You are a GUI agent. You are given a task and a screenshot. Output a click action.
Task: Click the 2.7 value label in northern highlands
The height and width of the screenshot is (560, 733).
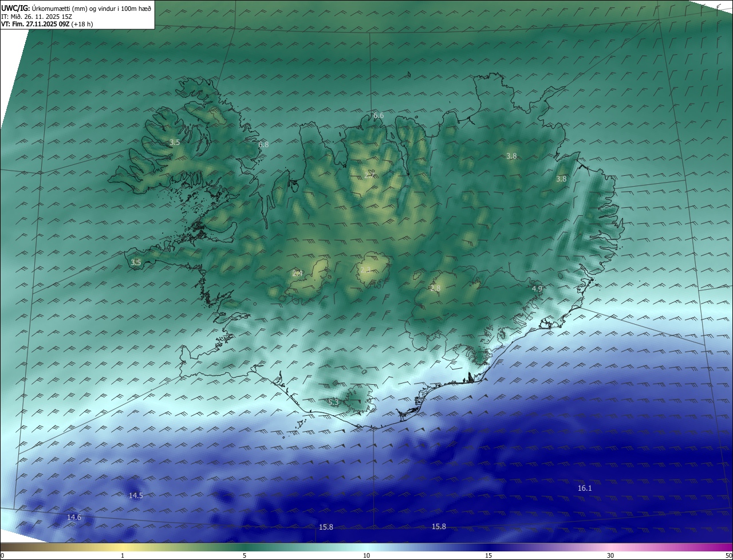coord(369,175)
